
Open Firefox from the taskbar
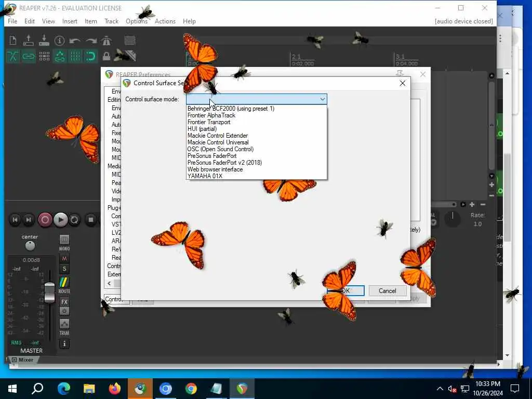pyautogui.click(x=115, y=389)
